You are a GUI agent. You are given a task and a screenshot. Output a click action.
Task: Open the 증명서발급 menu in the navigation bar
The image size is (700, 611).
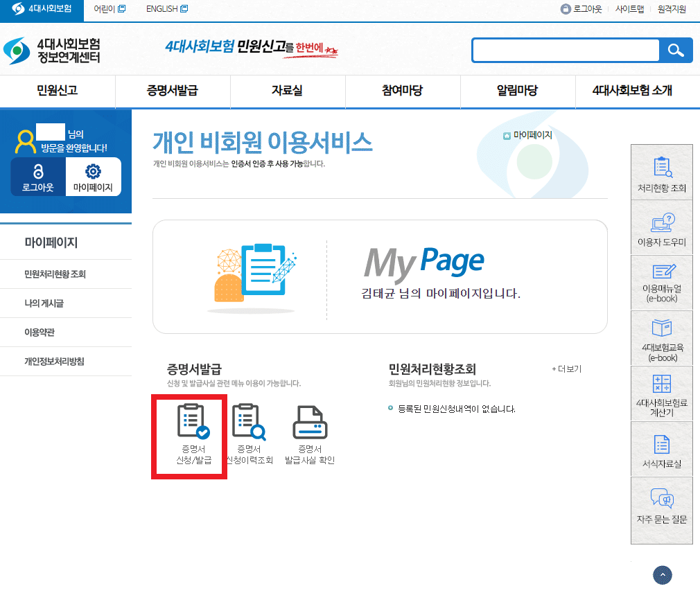[173, 91]
